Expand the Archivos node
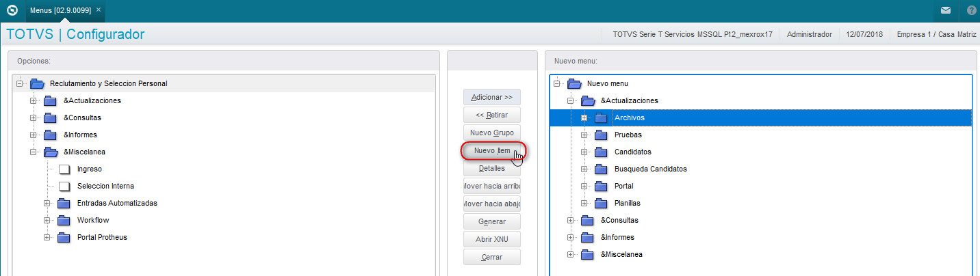 coord(584,118)
